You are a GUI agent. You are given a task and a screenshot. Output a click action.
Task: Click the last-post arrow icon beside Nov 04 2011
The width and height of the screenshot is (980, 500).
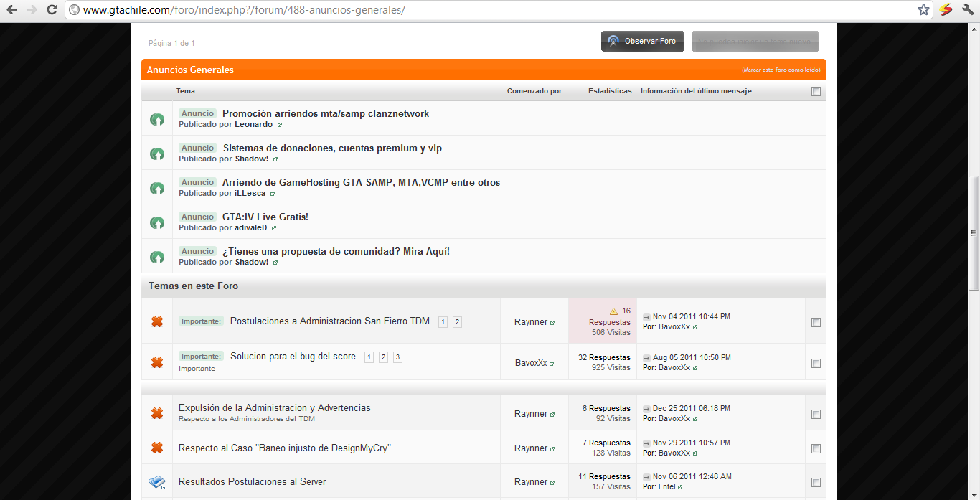pyautogui.click(x=646, y=317)
